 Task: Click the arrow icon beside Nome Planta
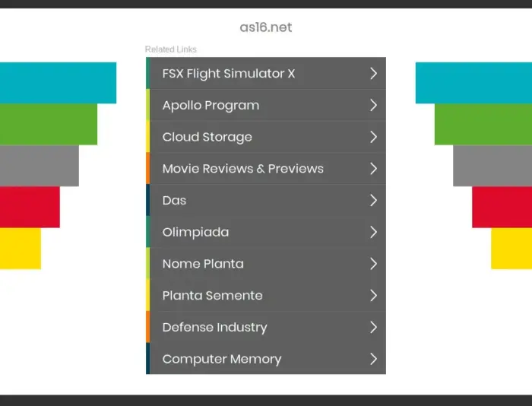tap(373, 264)
